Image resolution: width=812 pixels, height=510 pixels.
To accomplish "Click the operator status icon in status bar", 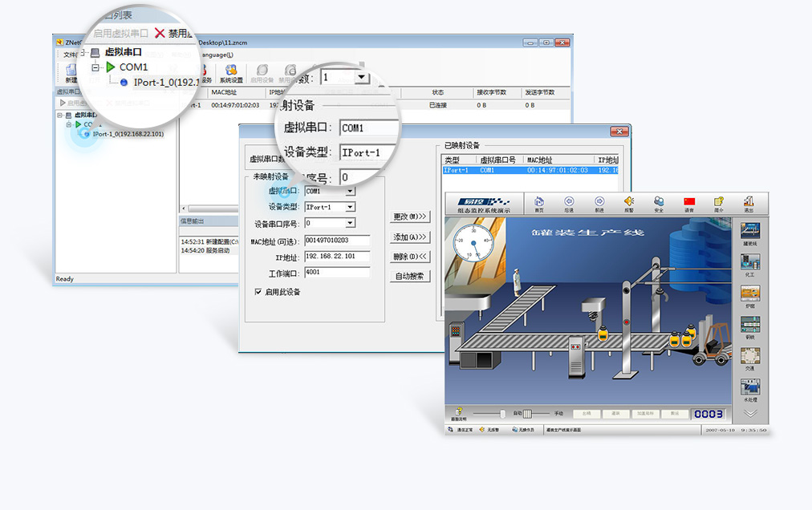I will pyautogui.click(x=515, y=430).
